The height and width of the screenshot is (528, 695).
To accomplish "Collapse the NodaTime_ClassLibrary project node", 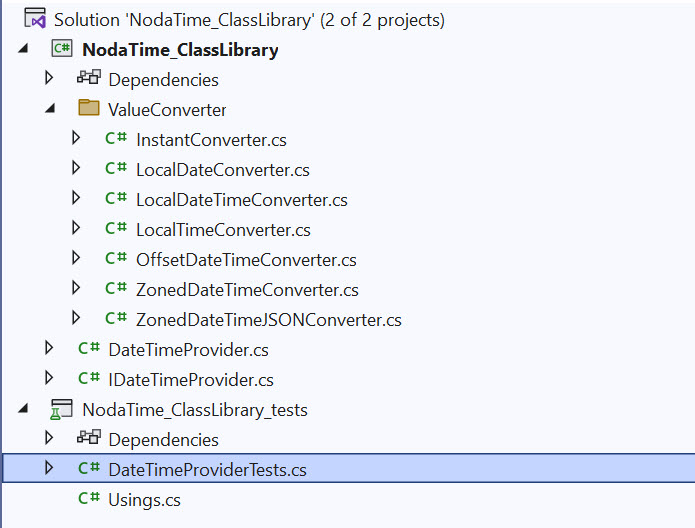I will 22,49.
